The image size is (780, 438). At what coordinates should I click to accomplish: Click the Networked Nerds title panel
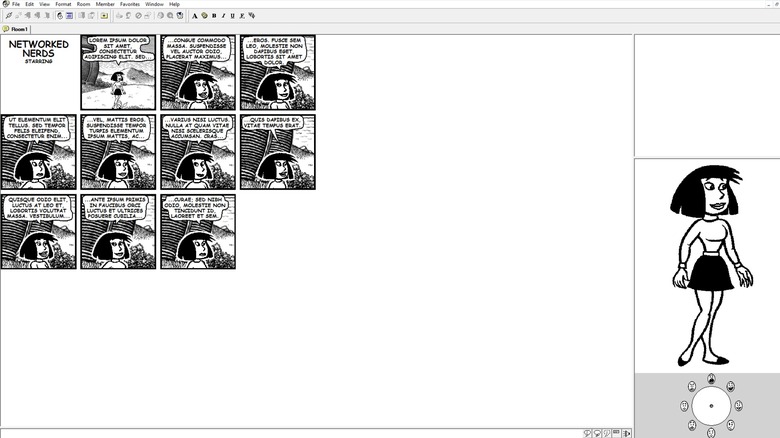click(x=39, y=72)
